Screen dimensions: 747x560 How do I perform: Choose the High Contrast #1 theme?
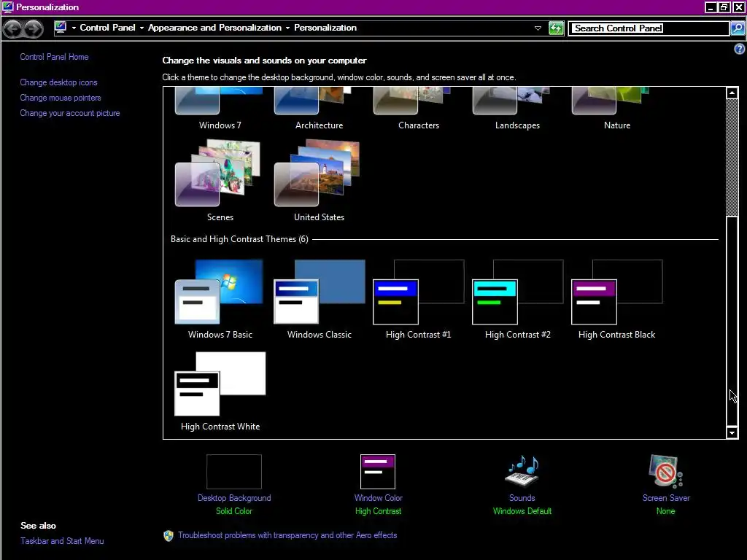click(418, 292)
